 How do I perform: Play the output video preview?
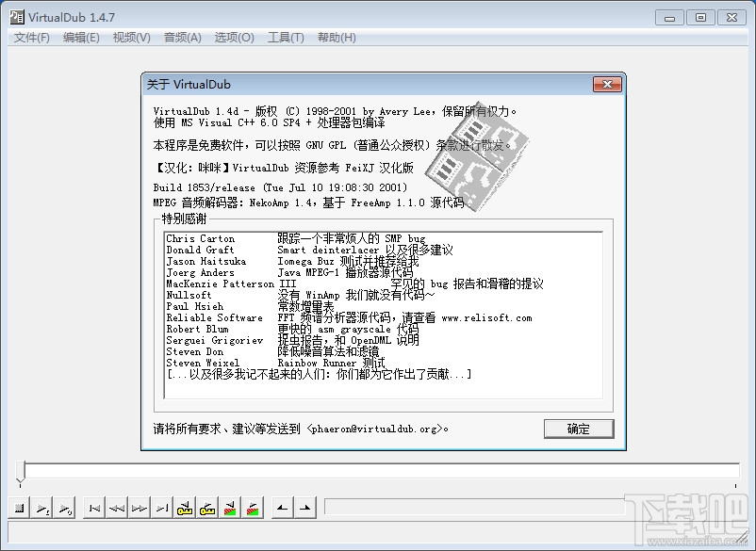(65, 508)
